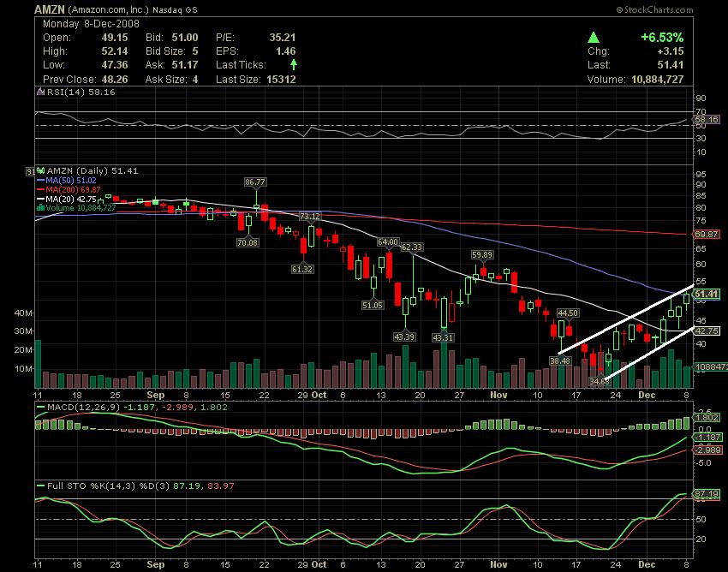Click the Low value 47.36
728x572 pixels.
pos(115,65)
